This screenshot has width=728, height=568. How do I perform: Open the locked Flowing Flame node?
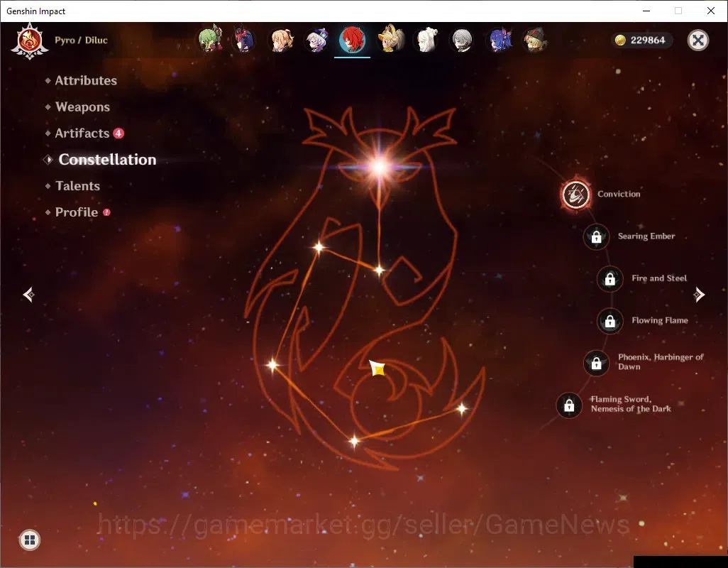[610, 321]
